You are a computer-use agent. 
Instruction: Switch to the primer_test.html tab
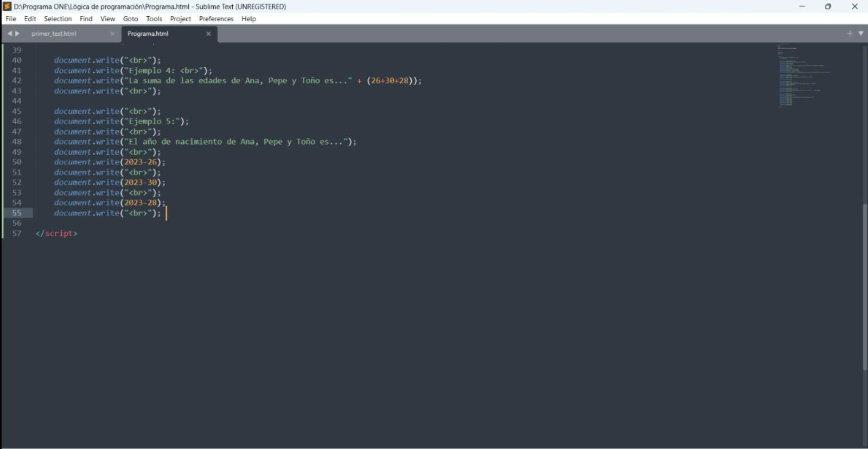tap(54, 34)
